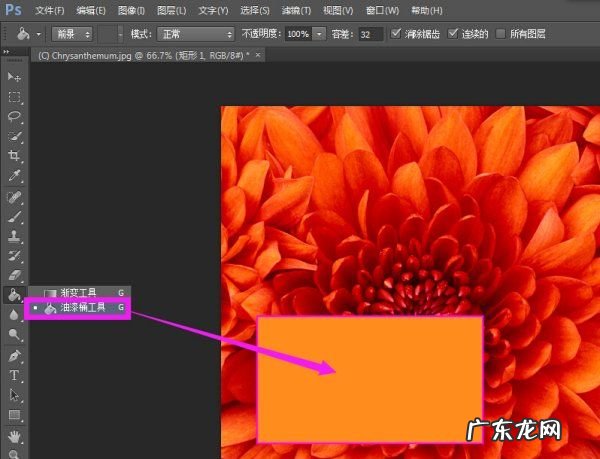This screenshot has height=459, width=600.
Task: Expand the opacity 100% dropdown arrow
Action: click(x=319, y=34)
